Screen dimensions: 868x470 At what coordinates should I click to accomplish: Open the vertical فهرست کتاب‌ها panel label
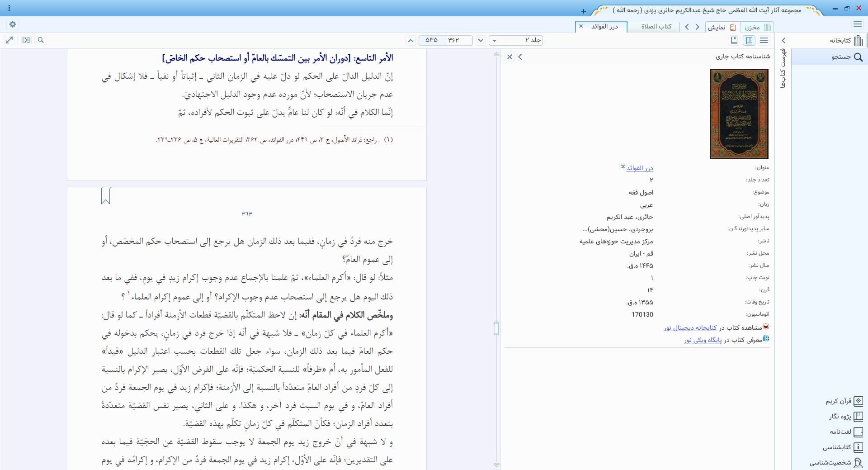coord(783,69)
